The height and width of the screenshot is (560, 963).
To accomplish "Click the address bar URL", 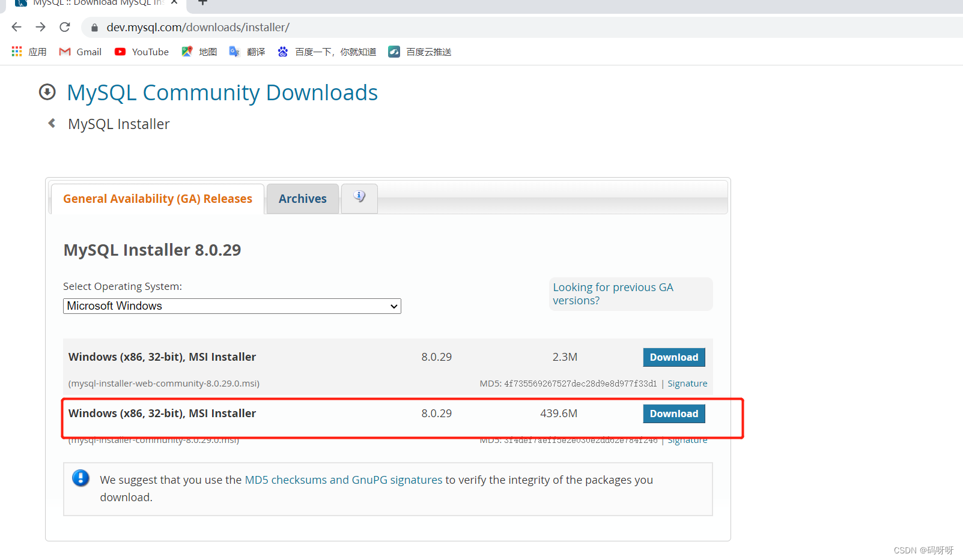I will [x=198, y=28].
